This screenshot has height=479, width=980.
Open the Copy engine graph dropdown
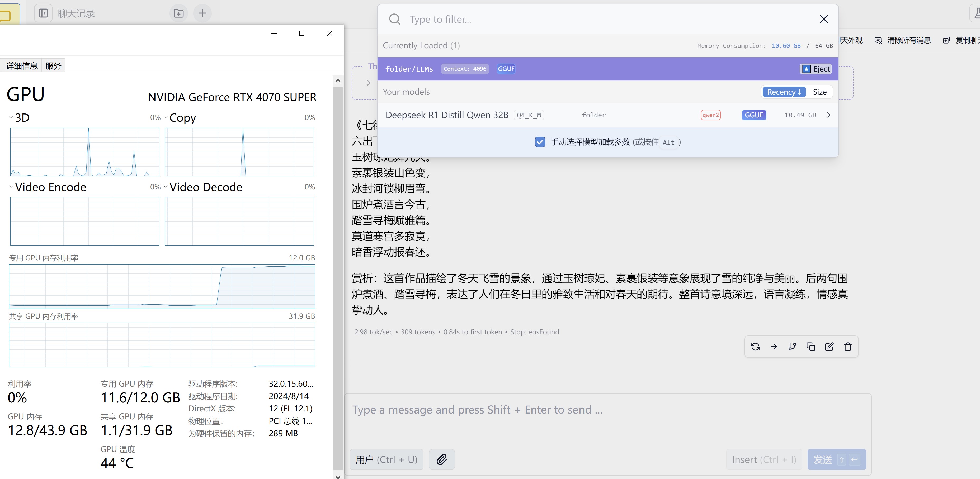coord(166,117)
